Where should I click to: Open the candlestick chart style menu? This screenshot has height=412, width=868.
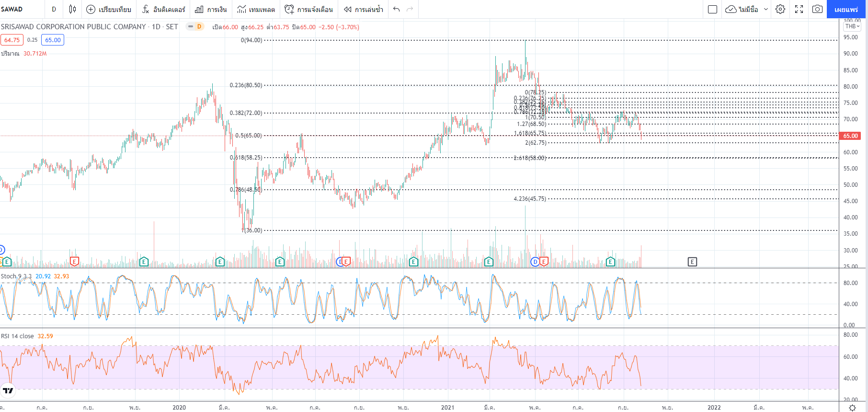72,9
